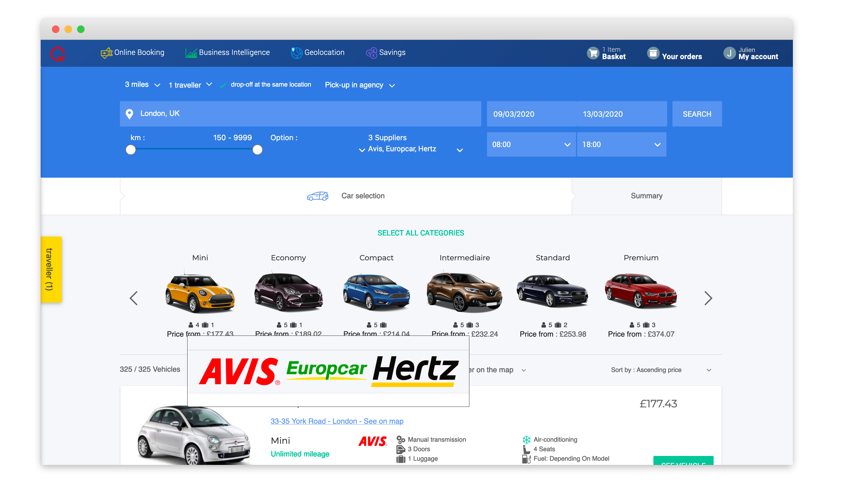Select the Standard category car
This screenshot has height=504, width=842.
[x=553, y=292]
